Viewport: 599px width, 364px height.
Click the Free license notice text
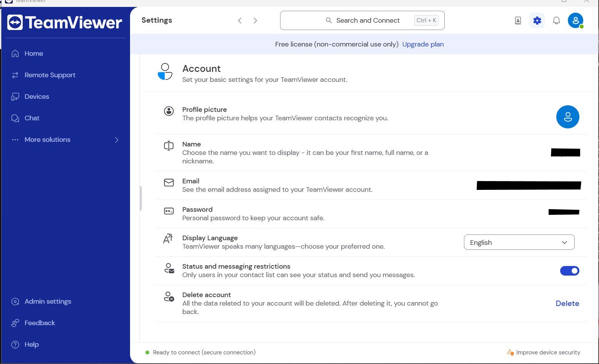coord(337,44)
